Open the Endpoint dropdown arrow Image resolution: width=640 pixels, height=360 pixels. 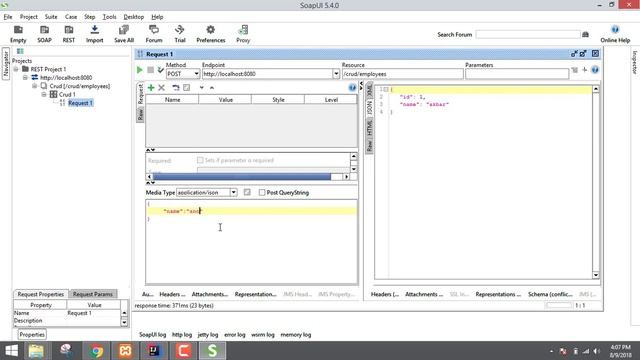[336, 74]
